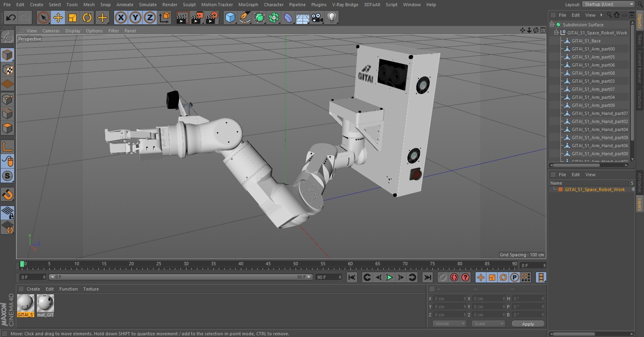Open the Simulate menu
The image size is (644, 337).
148,4
